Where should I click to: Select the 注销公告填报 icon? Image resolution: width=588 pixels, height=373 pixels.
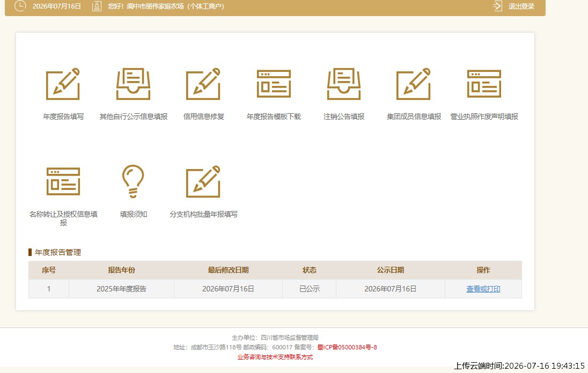(344, 84)
